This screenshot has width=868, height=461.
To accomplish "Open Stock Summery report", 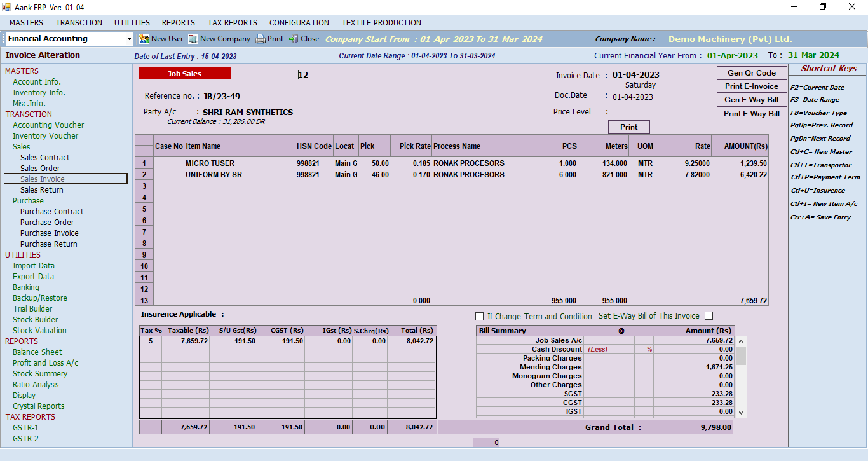I will pos(40,374).
